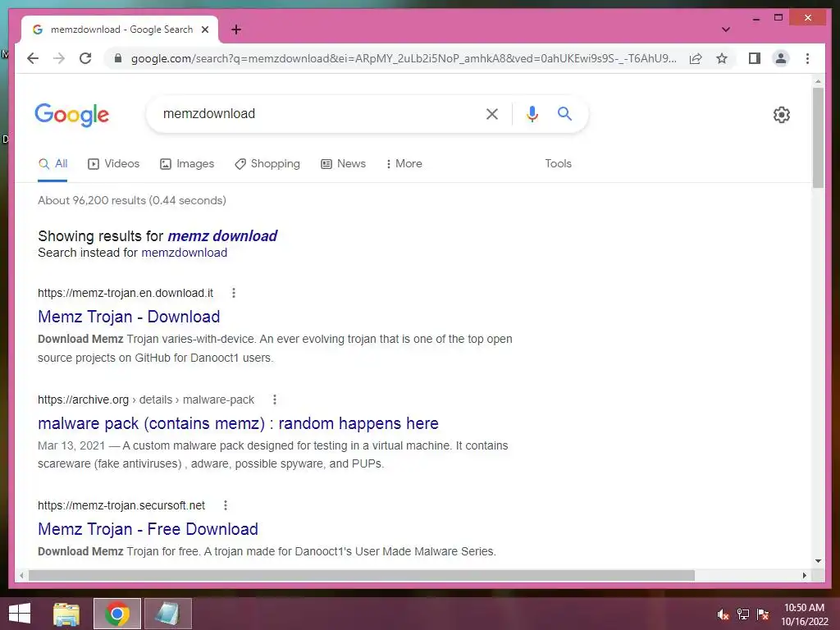Open options for memz-trojan.securesoft.net result
This screenshot has width=840, height=630.
226,505
